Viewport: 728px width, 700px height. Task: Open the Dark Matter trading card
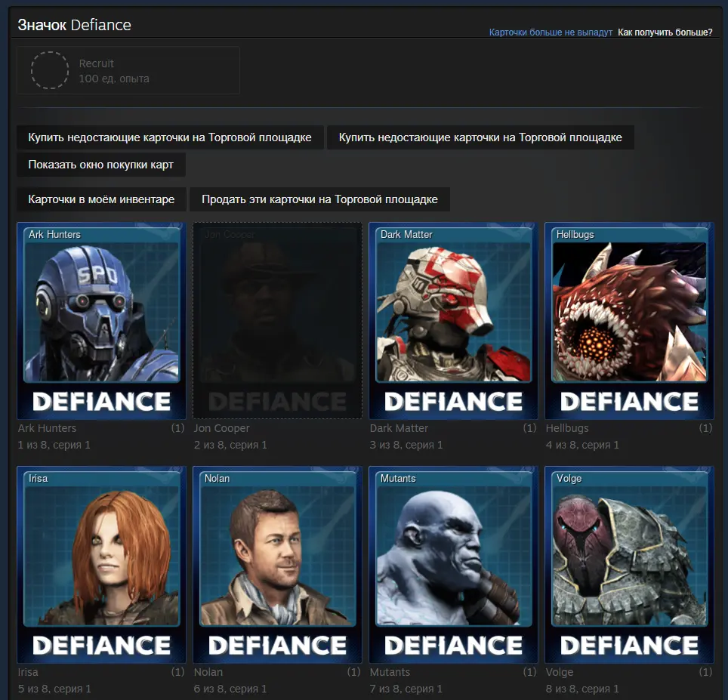coord(453,321)
